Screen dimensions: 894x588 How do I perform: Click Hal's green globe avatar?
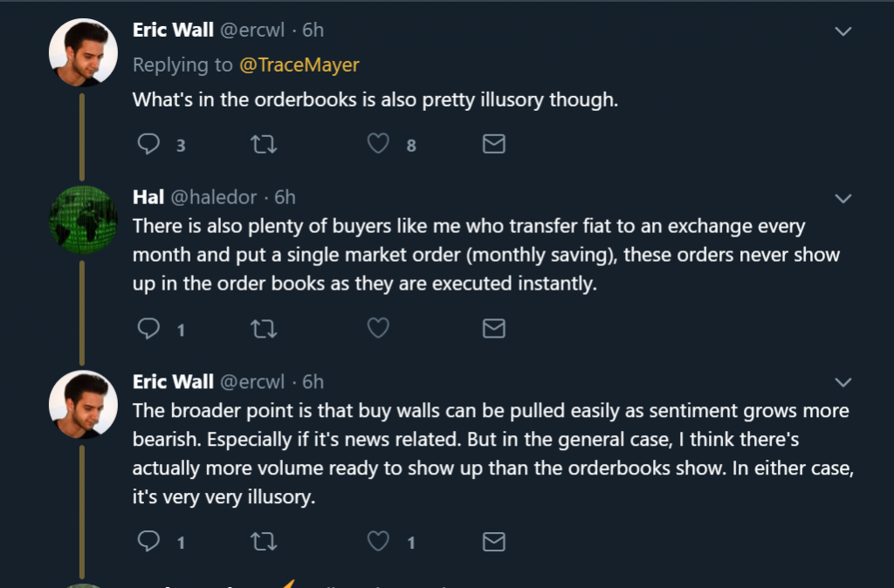(x=83, y=220)
